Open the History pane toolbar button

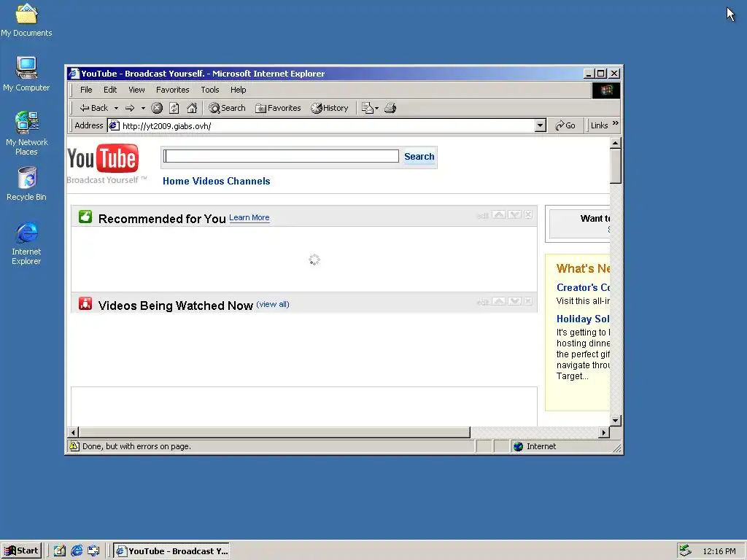click(330, 108)
